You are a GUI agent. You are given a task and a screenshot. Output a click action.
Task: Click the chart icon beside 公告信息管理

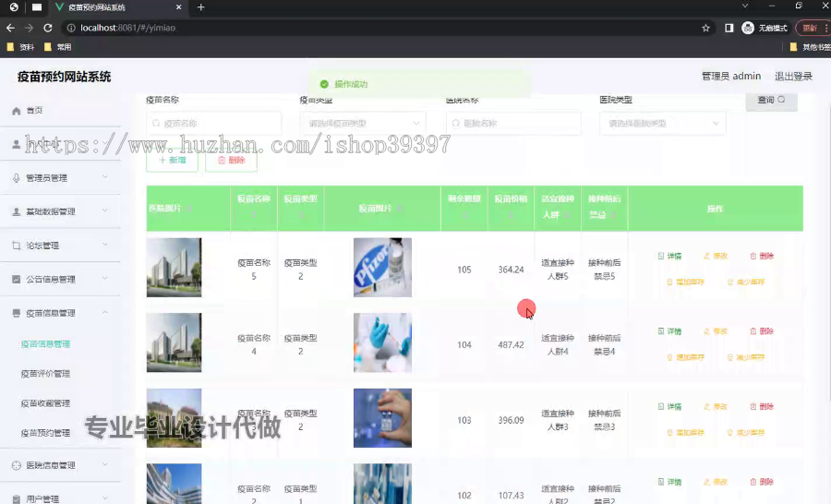tap(17, 280)
